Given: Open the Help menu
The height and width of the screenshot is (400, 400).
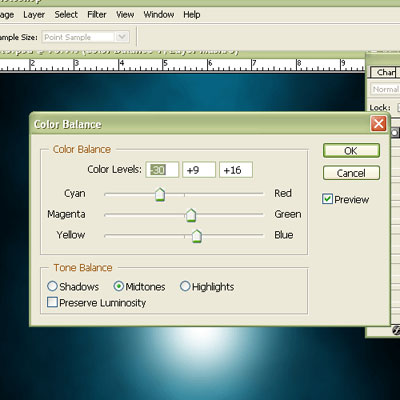Looking at the screenshot, I should tap(192, 15).
